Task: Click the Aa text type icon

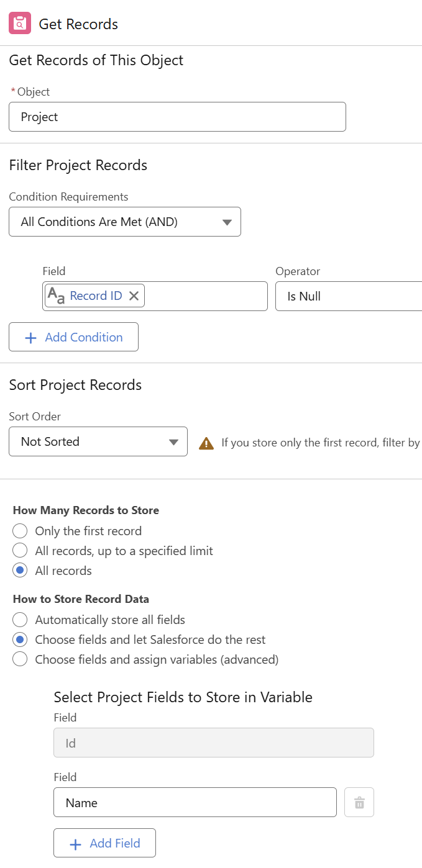Action: pyautogui.click(x=57, y=296)
